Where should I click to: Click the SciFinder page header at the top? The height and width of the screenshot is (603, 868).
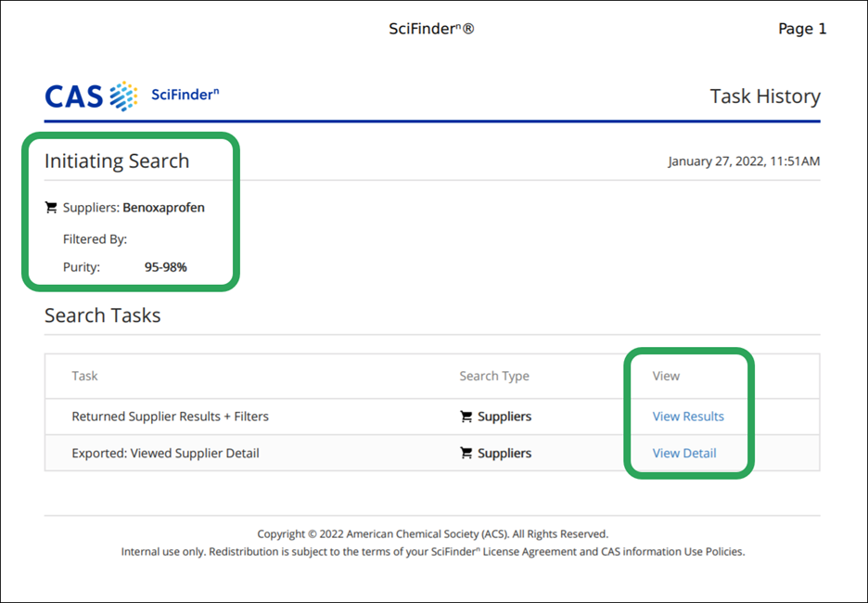(431, 29)
